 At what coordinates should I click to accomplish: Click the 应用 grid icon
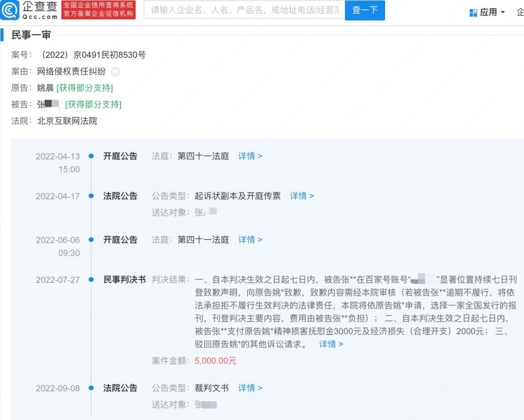[473, 12]
